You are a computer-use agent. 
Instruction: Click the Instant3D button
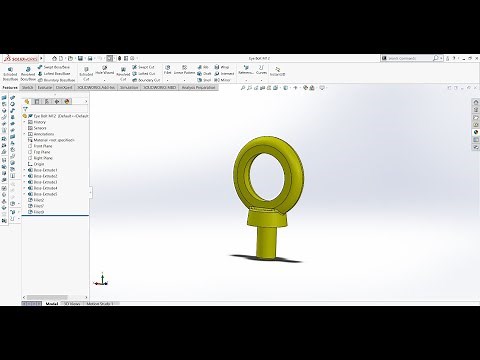pyautogui.click(x=277, y=71)
